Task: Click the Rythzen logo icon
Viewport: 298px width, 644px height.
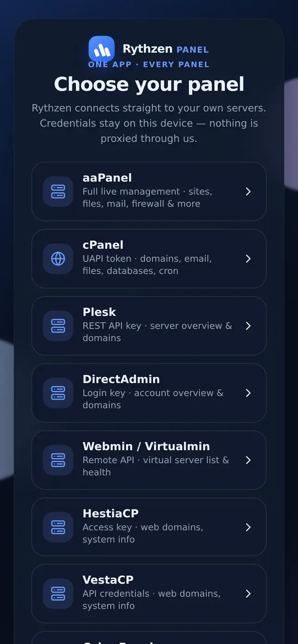Action: click(102, 49)
